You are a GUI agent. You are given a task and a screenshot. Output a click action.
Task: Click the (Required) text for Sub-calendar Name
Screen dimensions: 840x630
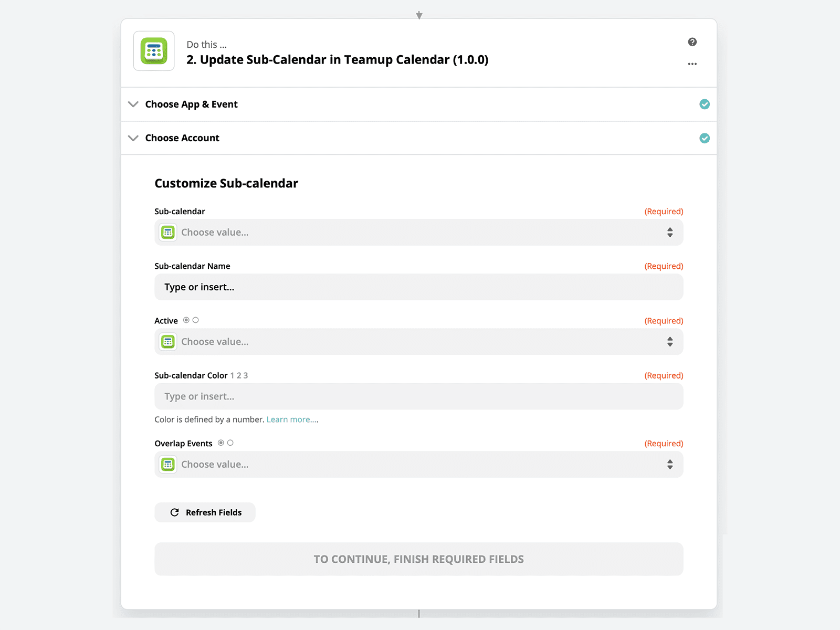click(664, 266)
